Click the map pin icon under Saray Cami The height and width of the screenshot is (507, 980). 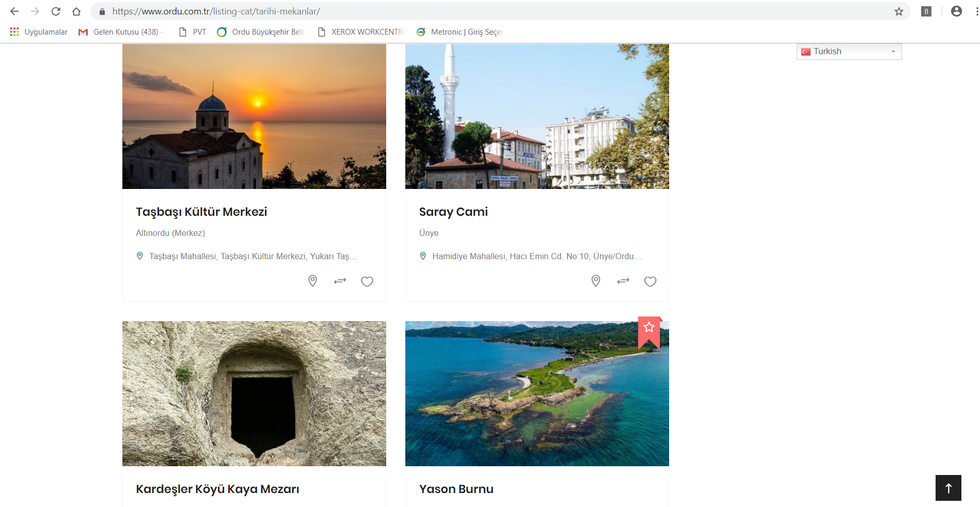coord(595,281)
